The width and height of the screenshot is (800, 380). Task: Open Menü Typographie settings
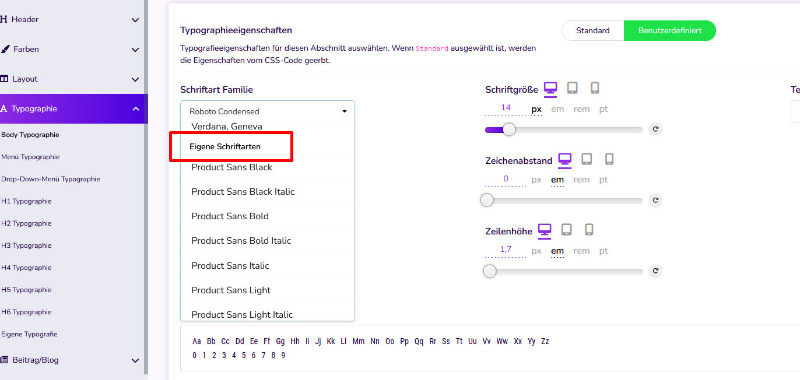coord(31,157)
